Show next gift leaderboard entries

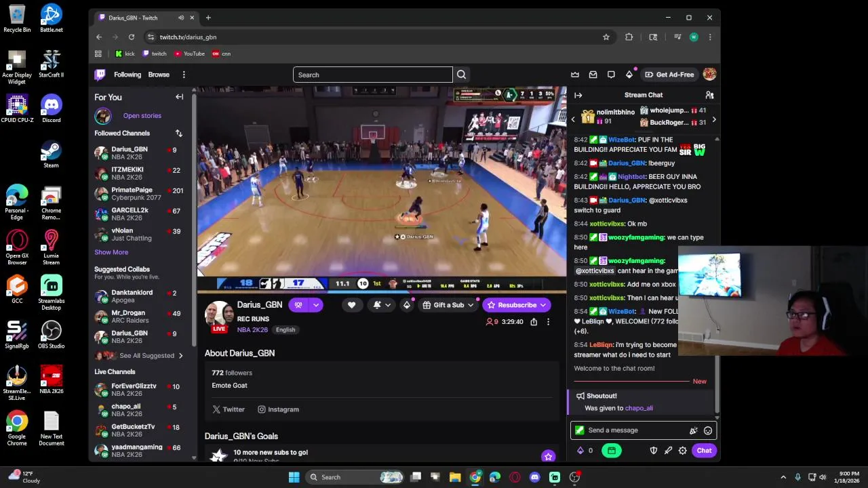pos(713,119)
